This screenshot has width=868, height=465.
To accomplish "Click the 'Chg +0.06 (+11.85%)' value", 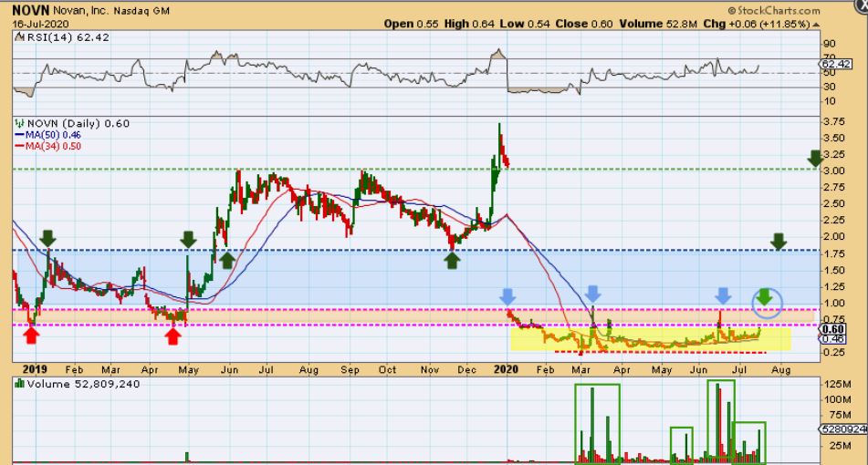I will click(x=757, y=25).
